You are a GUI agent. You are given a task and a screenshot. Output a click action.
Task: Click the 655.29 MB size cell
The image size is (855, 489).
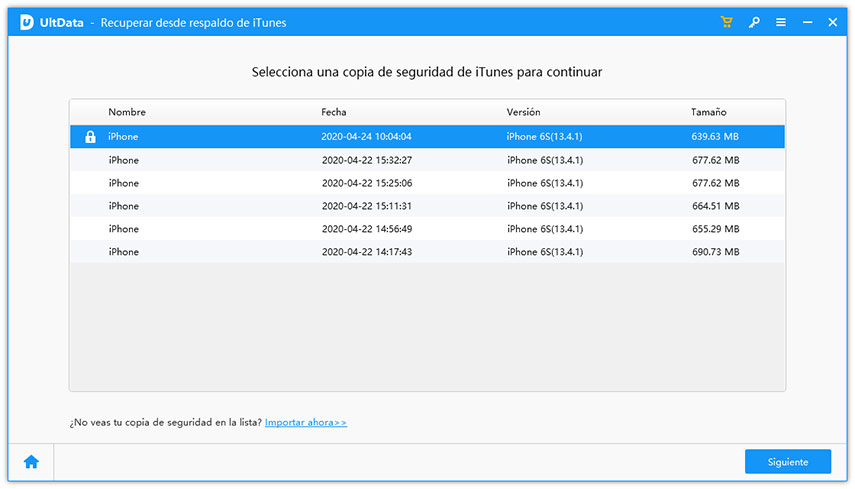tap(715, 229)
